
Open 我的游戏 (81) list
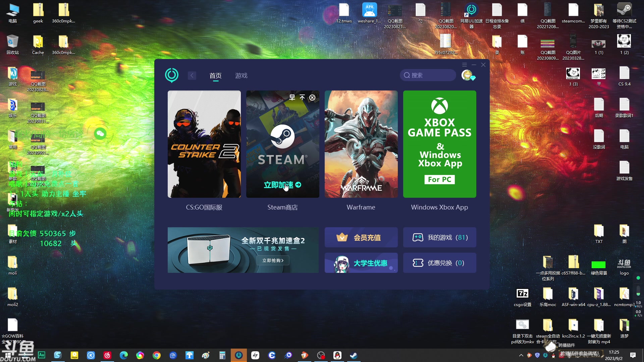pos(440,237)
